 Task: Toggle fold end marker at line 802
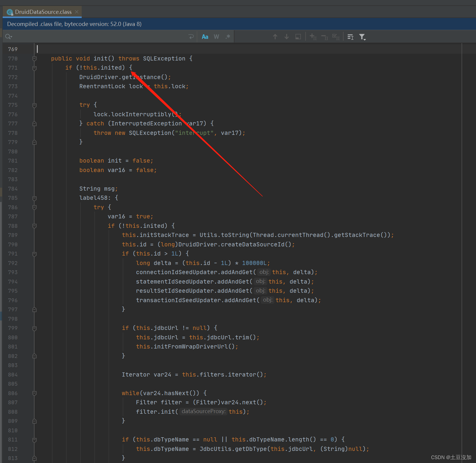[x=35, y=356]
